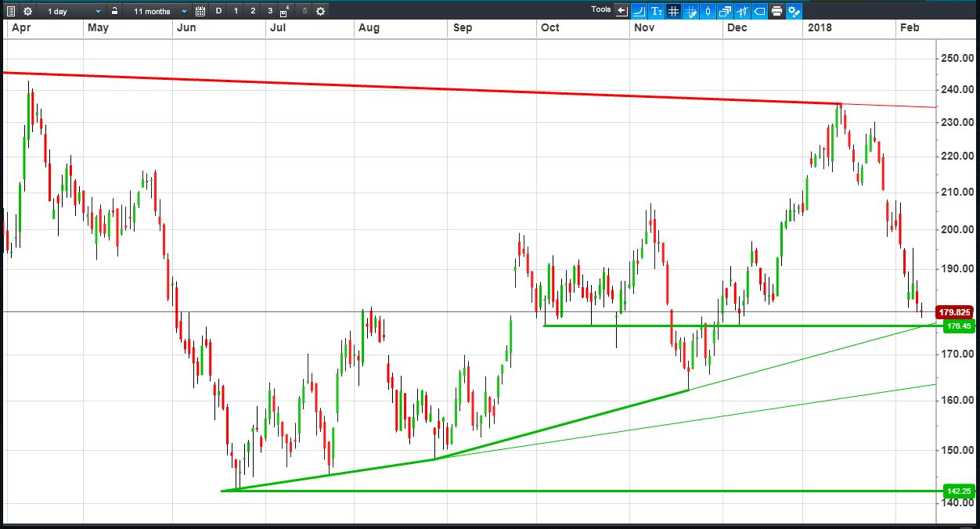Toggle the price label tag tool
Screen dimensions: 980x529
759,11
